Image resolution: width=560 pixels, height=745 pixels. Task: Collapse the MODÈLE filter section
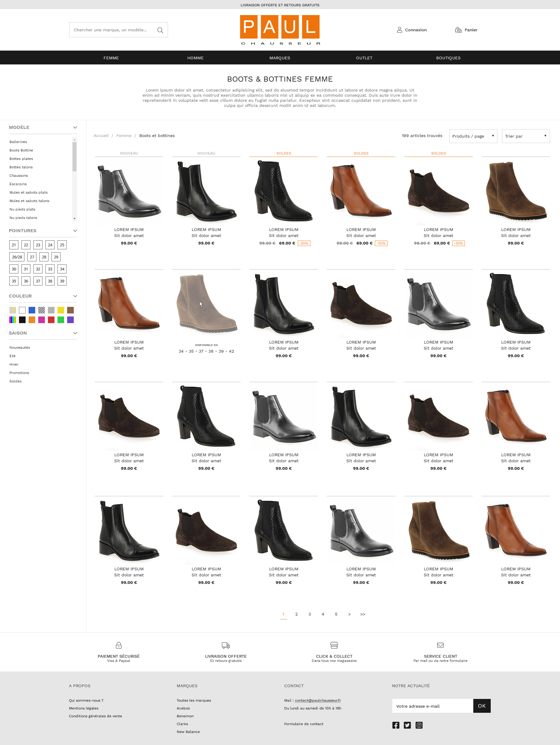(75, 127)
